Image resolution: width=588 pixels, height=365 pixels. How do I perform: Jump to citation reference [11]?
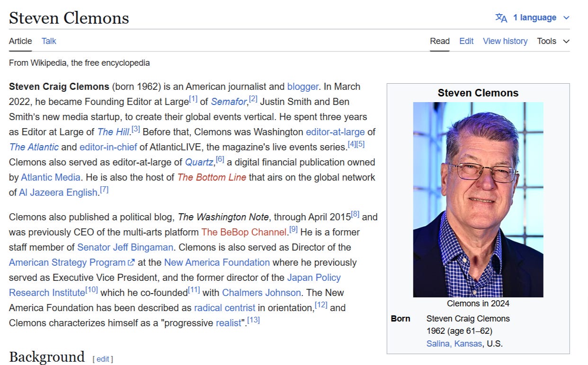point(194,290)
